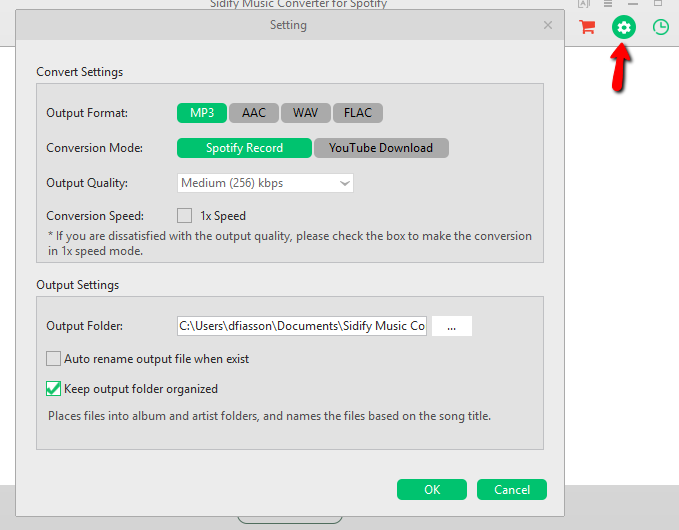This screenshot has height=530, width=679.
Task: Open the shopping cart purchase icon
Action: (x=587, y=27)
